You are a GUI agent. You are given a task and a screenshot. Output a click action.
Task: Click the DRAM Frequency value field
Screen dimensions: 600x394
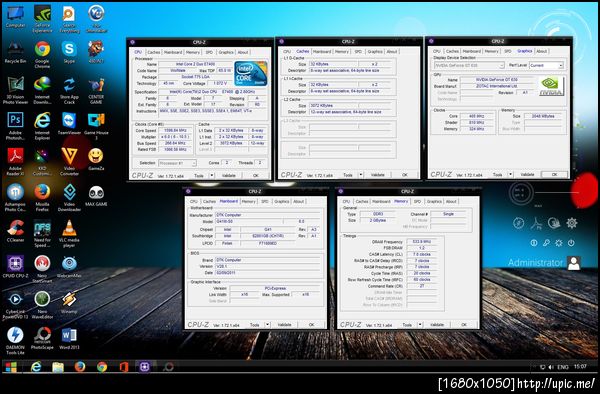(422, 242)
